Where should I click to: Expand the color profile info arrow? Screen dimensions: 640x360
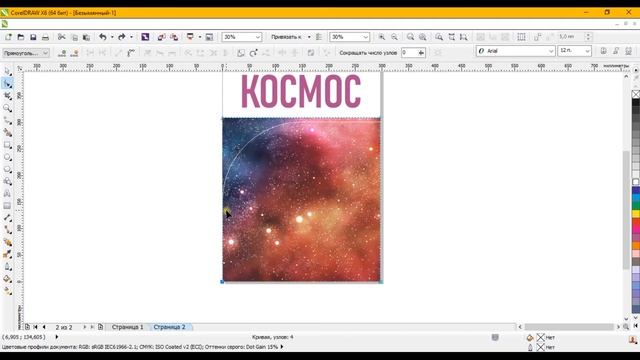pyautogui.click(x=282, y=347)
